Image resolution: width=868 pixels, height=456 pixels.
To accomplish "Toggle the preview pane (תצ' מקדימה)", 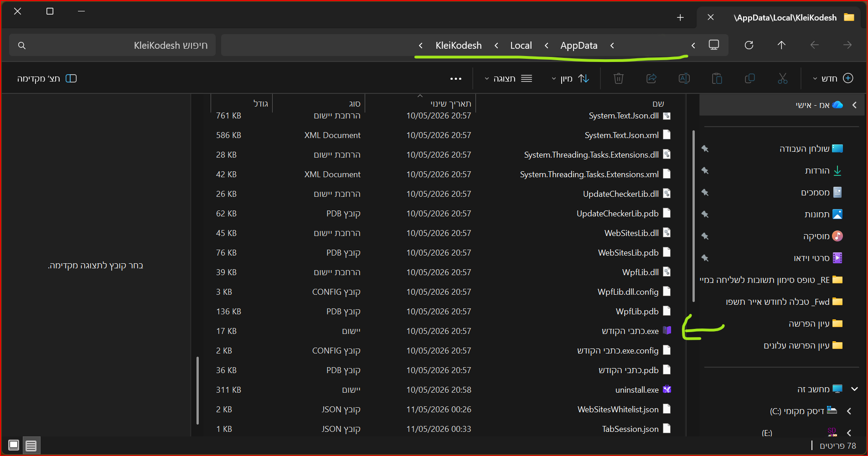I will coord(47,79).
